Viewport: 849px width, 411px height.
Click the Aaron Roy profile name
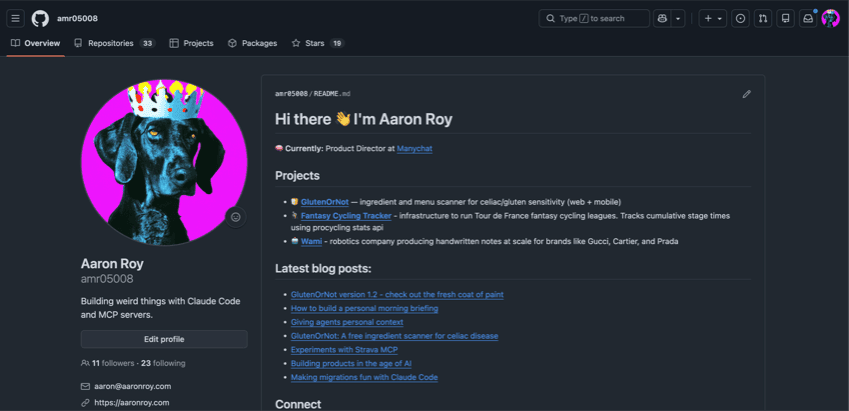click(x=112, y=264)
